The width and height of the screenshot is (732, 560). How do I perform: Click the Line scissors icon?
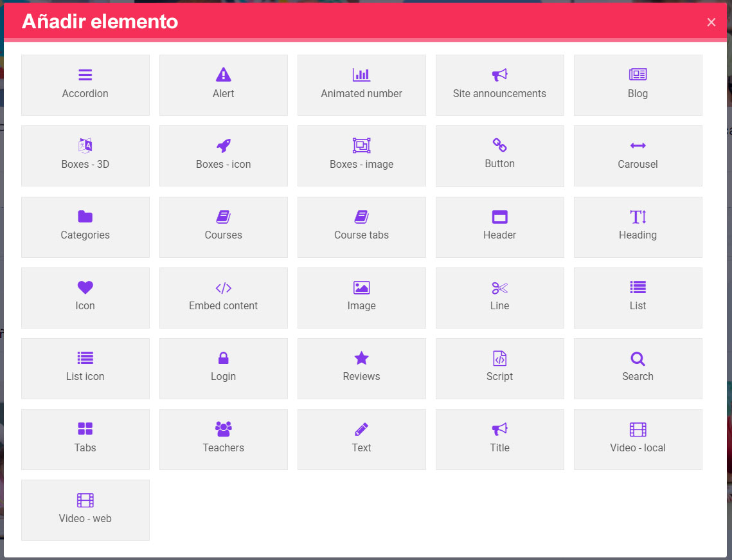[499, 287]
